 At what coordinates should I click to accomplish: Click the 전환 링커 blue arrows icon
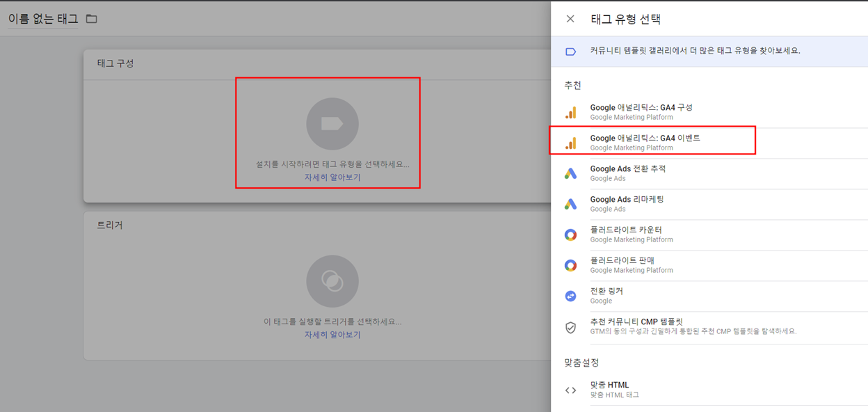pos(570,296)
